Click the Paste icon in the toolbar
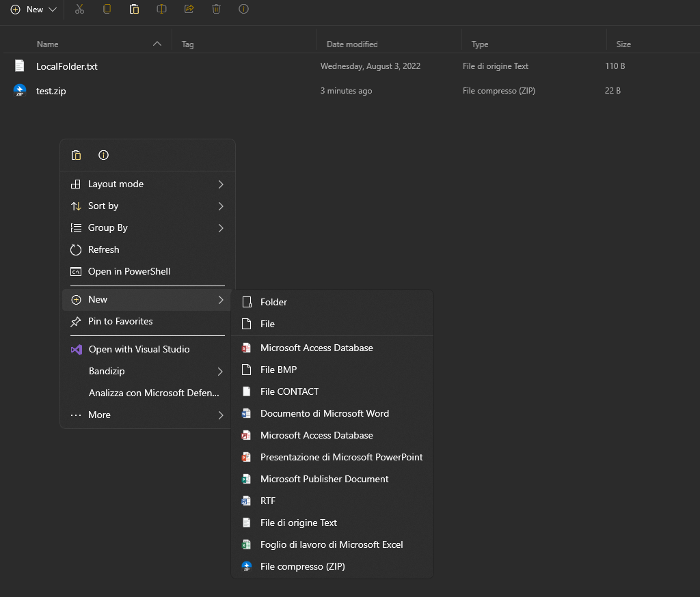 (134, 9)
